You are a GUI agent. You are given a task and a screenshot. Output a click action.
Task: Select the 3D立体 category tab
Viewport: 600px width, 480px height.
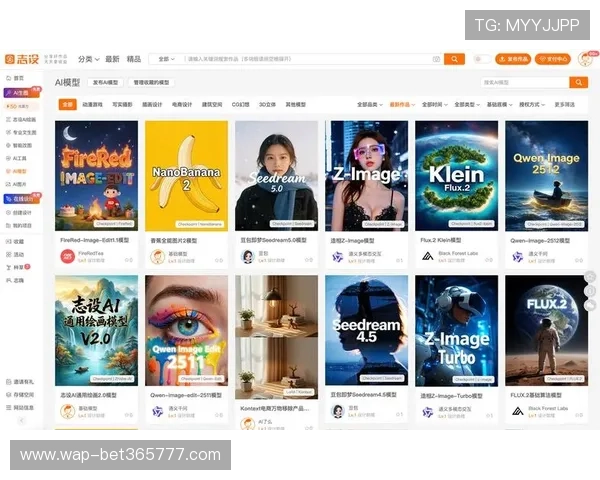tap(267, 104)
